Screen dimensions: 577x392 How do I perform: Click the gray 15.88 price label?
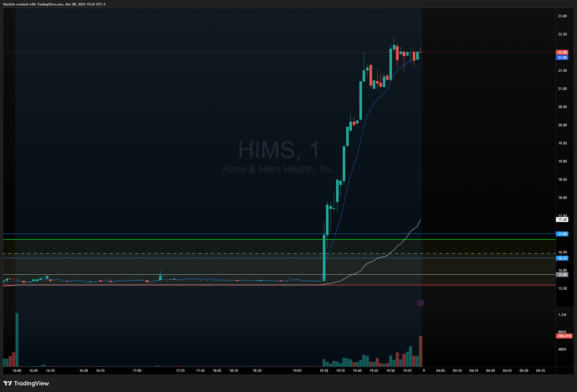coord(562,274)
